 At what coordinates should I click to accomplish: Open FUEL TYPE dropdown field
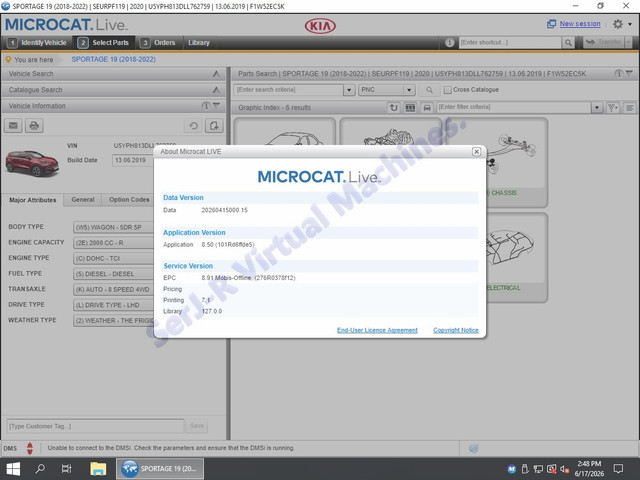(x=113, y=274)
